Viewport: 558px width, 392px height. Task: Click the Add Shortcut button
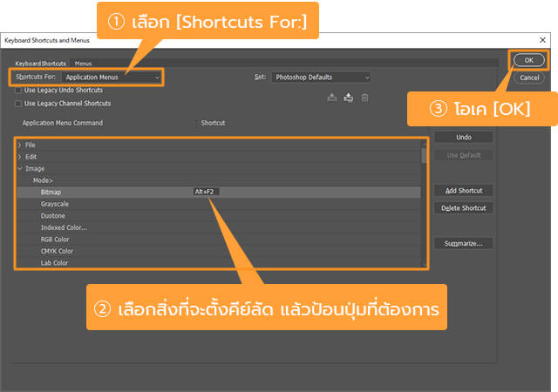coord(464,191)
